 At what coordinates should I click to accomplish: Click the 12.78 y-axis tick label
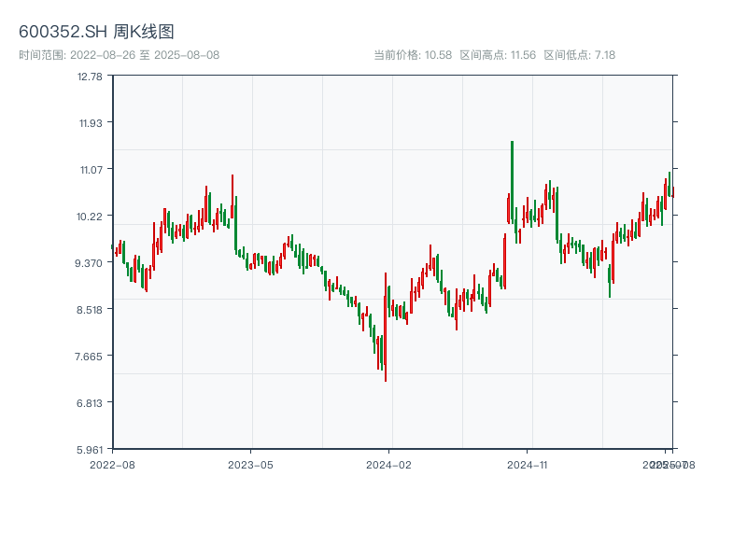click(91, 77)
